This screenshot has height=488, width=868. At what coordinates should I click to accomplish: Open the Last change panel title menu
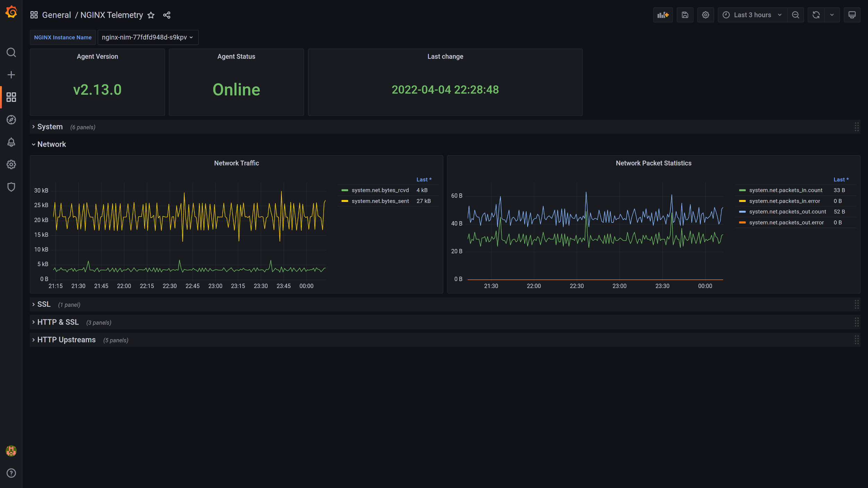pos(445,57)
